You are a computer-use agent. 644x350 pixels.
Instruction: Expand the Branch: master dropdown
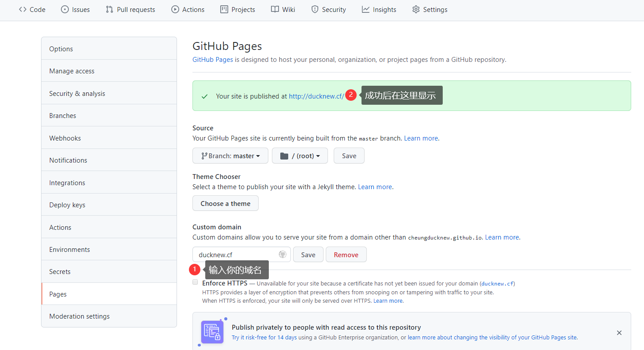[x=230, y=156]
